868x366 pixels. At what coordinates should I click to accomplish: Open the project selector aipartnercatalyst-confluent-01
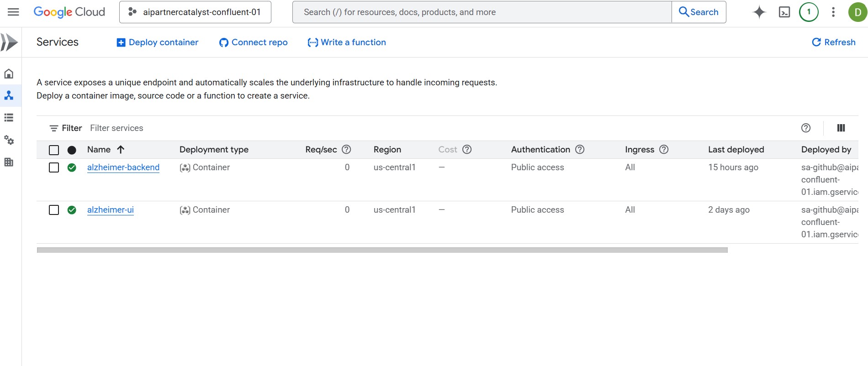(195, 12)
